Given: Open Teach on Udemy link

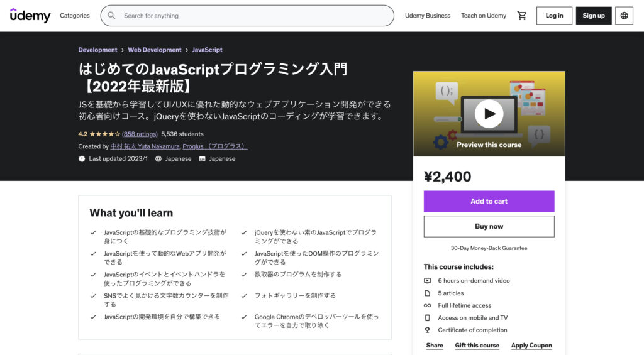Looking at the screenshot, I should pos(484,16).
